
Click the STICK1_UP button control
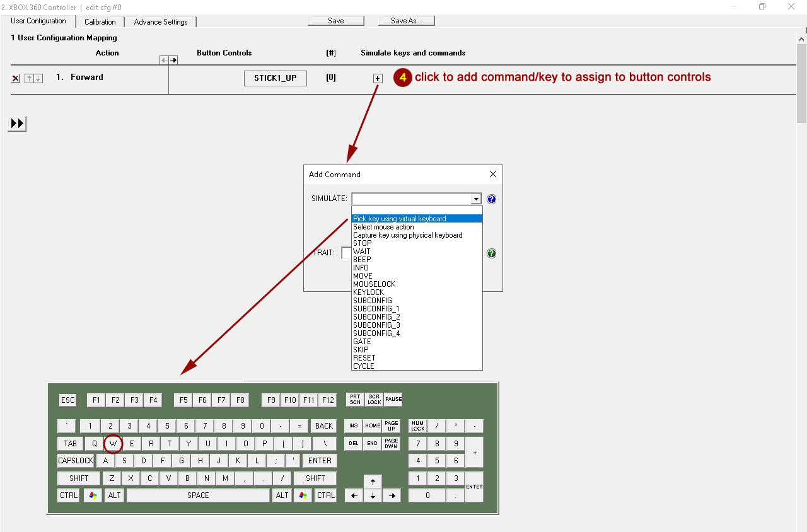point(275,78)
